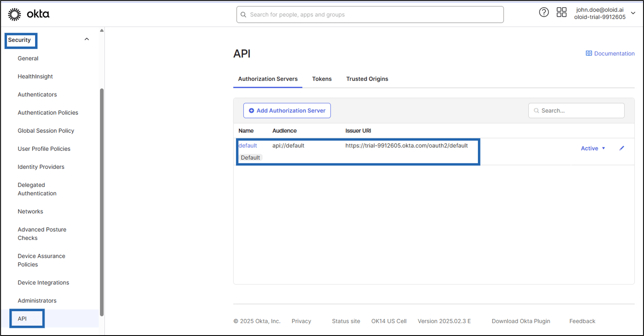Select Administrators in the sidebar
Image resolution: width=644 pixels, height=336 pixels.
point(37,300)
